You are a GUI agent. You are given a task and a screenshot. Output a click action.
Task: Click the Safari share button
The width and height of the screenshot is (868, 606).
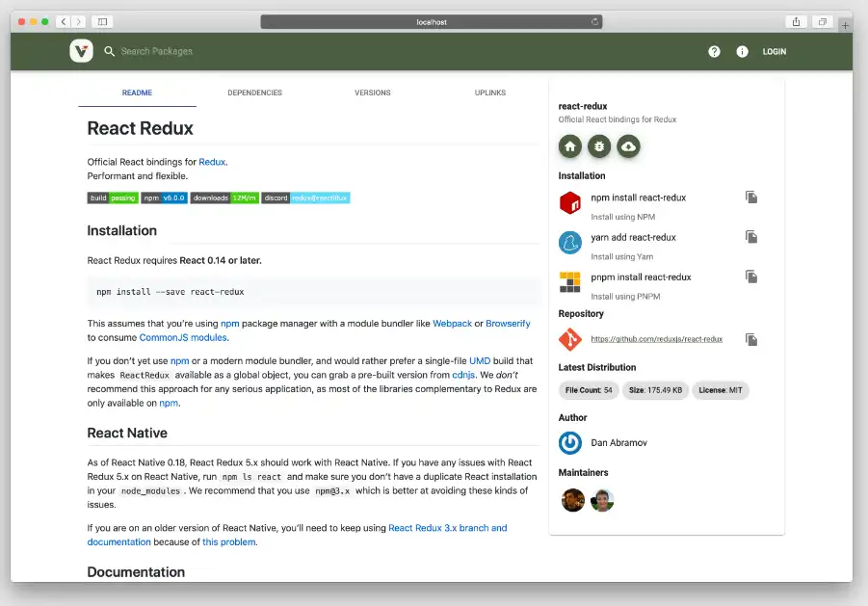796,21
